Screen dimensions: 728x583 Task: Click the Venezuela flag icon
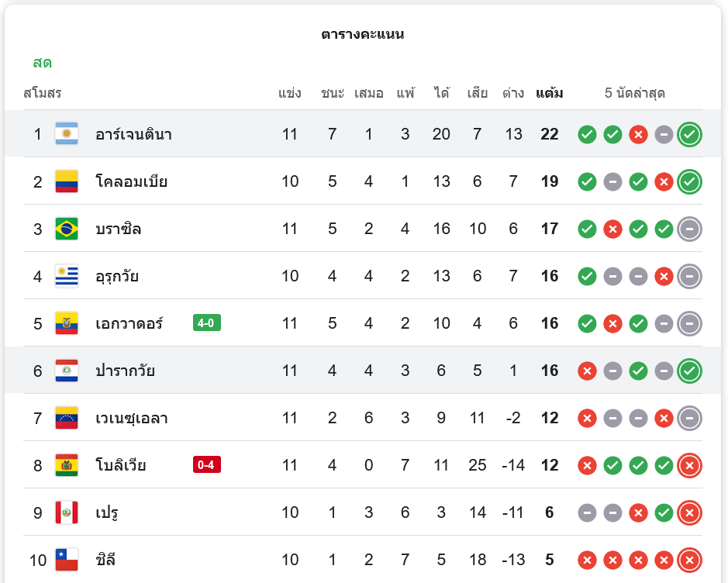[67, 418]
